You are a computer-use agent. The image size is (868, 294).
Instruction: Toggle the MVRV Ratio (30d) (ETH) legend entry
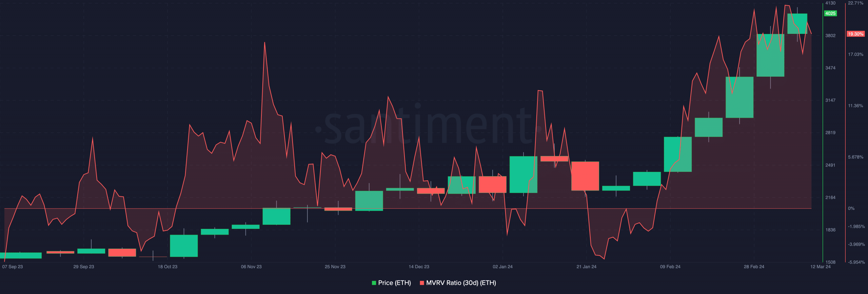tap(458, 283)
